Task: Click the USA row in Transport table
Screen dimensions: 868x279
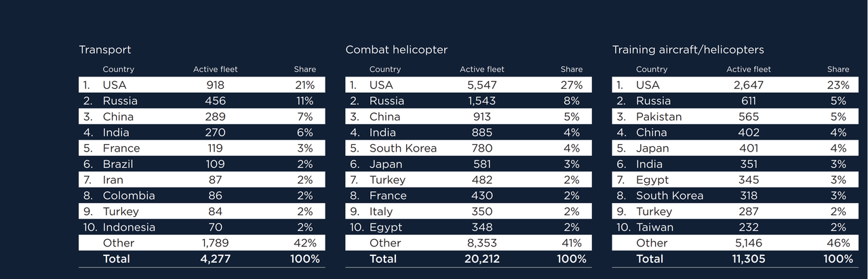Action: (202, 85)
